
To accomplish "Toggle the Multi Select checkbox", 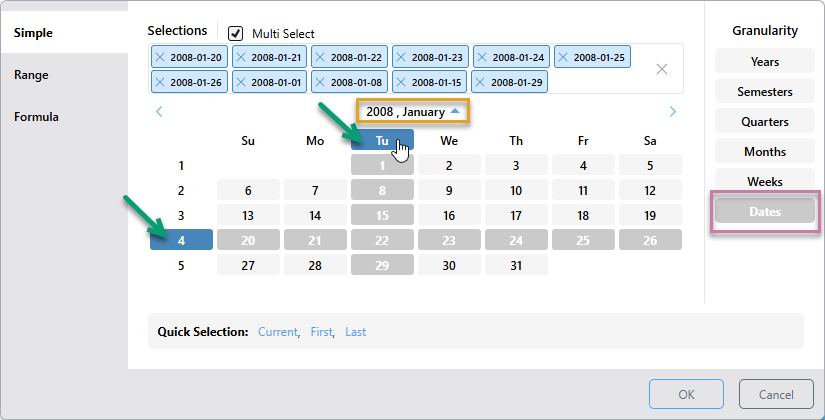I will [x=236, y=33].
